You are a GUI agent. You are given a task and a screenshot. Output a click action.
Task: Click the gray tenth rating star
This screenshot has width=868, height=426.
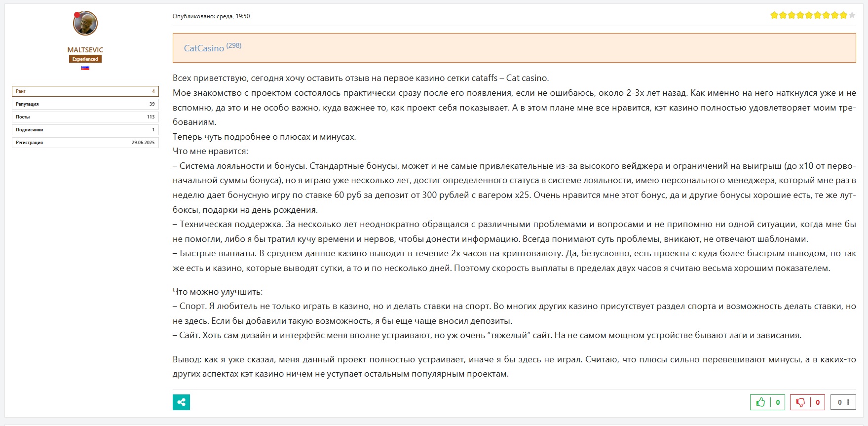(x=852, y=15)
